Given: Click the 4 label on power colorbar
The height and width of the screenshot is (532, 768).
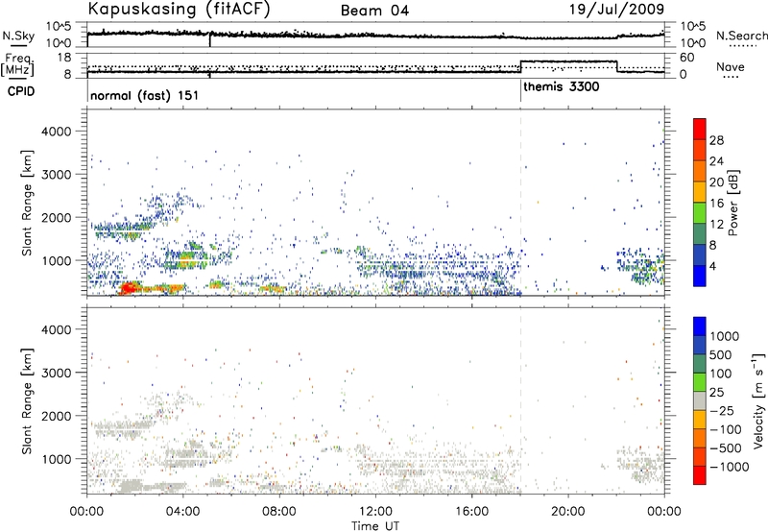Looking at the screenshot, I should coord(712,266).
